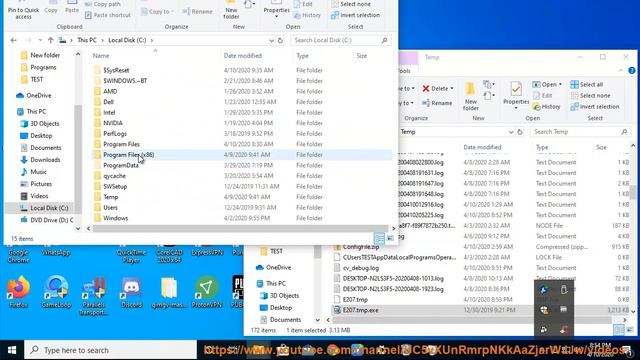
Task: Click New folder in Temp window ribbon
Action: (x=470, y=96)
